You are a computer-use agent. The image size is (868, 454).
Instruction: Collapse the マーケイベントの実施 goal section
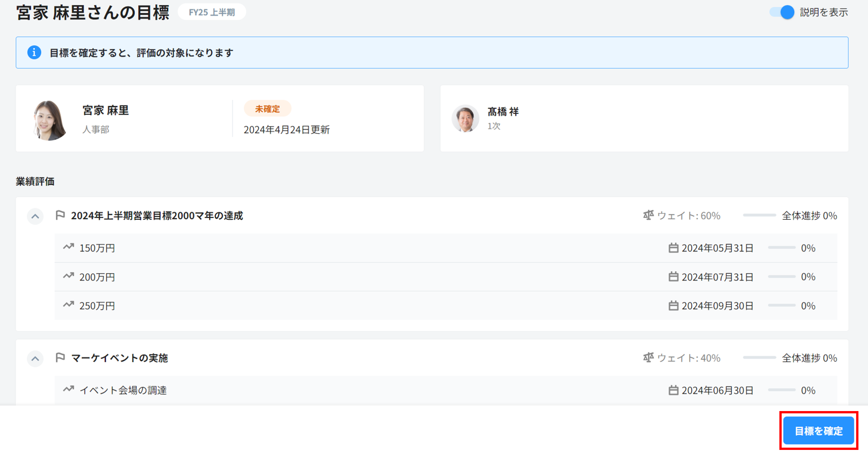pos(35,359)
